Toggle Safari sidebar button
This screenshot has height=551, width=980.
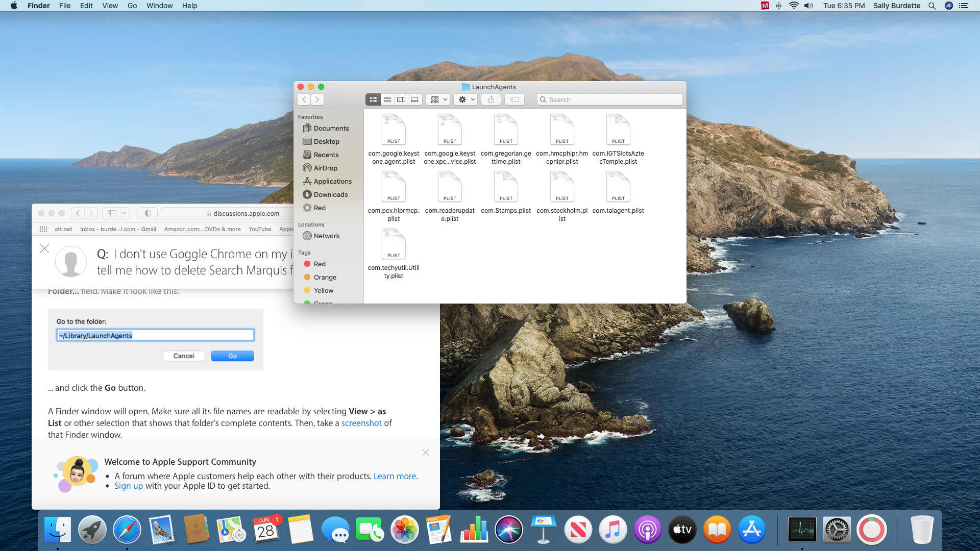pyautogui.click(x=111, y=213)
